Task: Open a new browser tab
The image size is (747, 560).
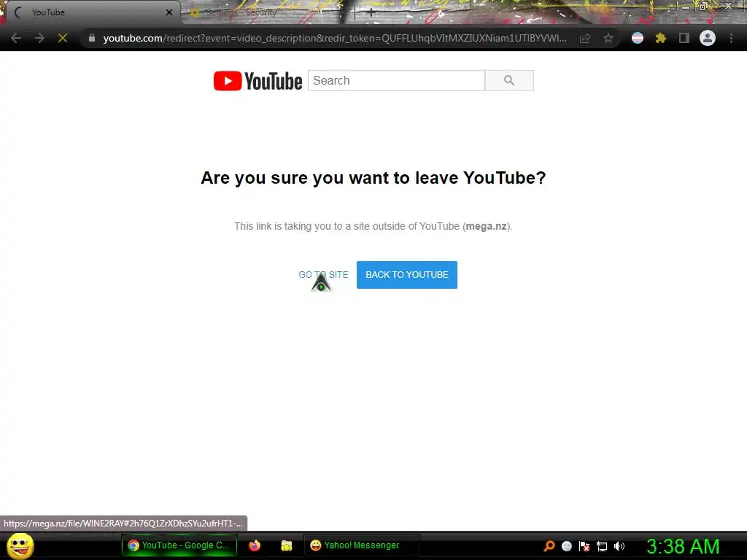Action: tap(371, 13)
